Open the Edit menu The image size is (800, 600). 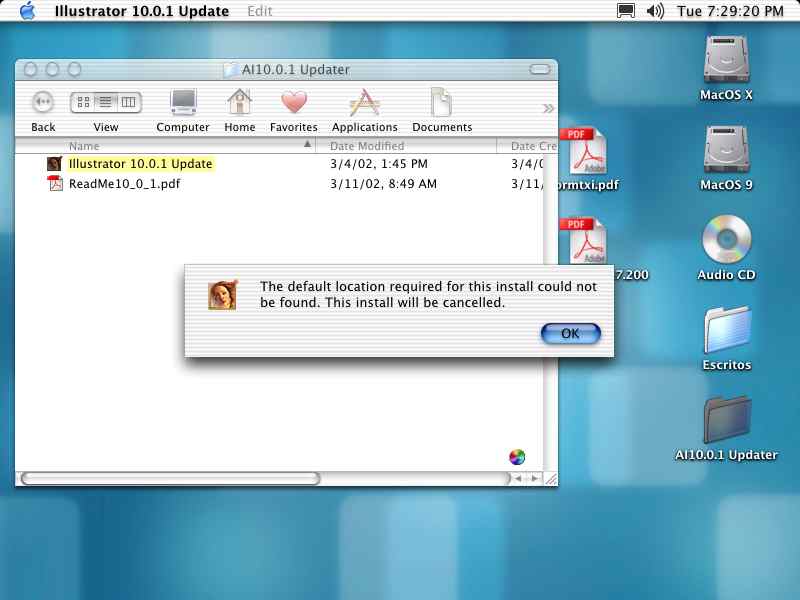tap(260, 11)
